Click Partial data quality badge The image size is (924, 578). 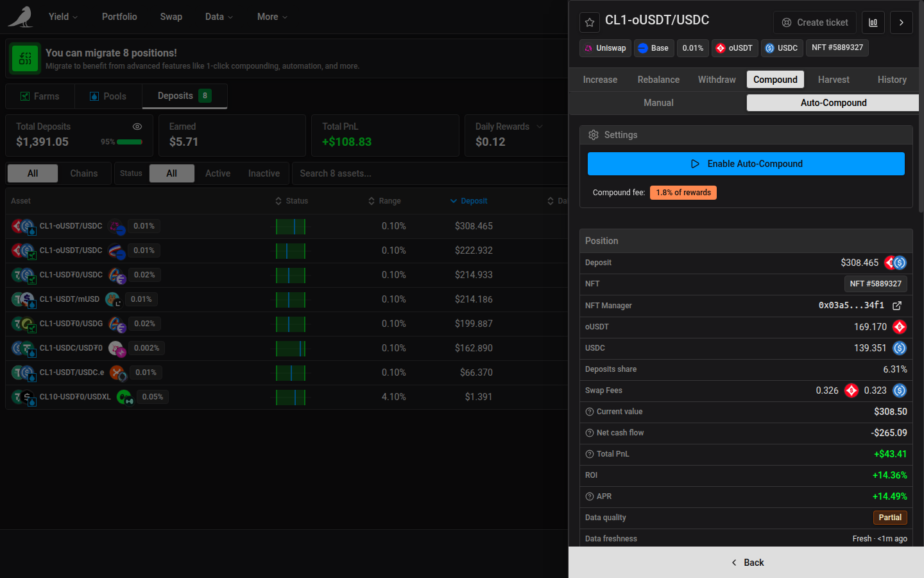(890, 518)
